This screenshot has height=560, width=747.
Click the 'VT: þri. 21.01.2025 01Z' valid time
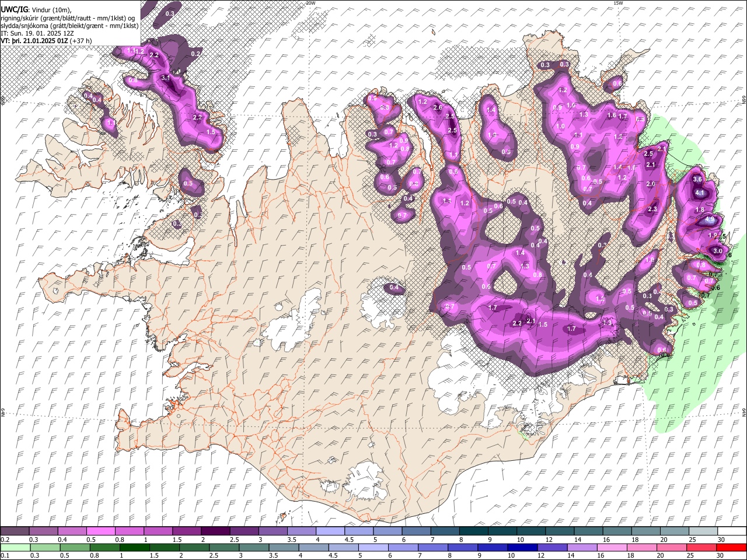click(x=34, y=41)
